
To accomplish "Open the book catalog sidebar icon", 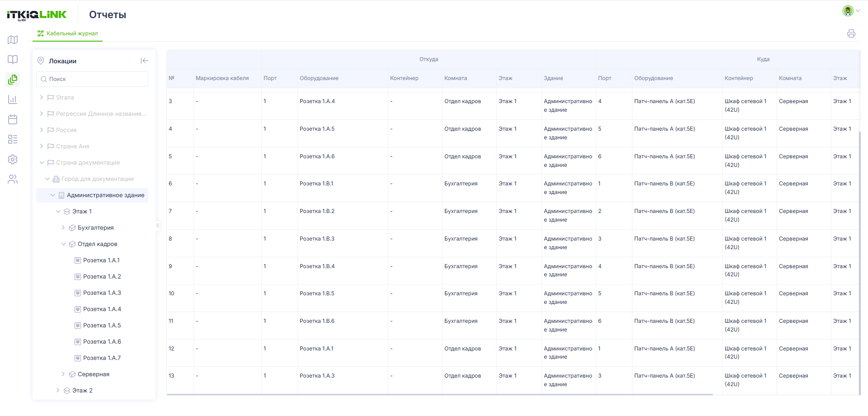I will 13,60.
